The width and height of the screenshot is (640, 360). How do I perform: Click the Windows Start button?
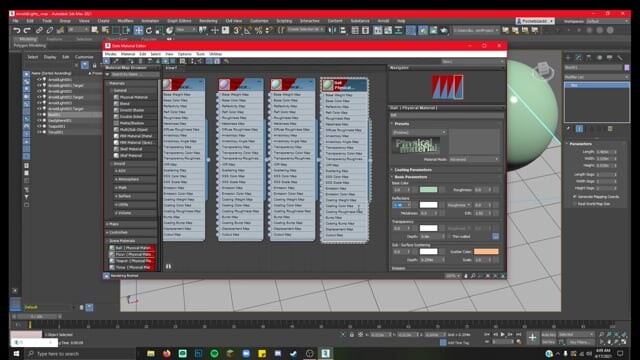[16, 353]
